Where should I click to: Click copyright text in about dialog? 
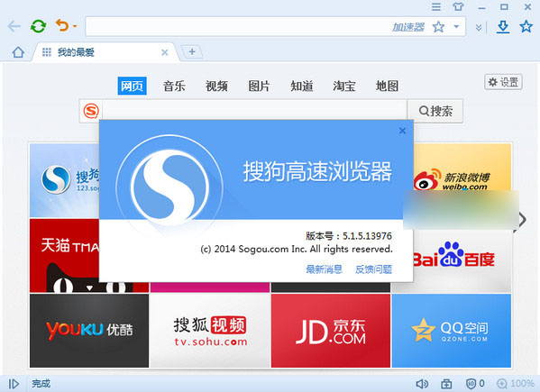297,250
